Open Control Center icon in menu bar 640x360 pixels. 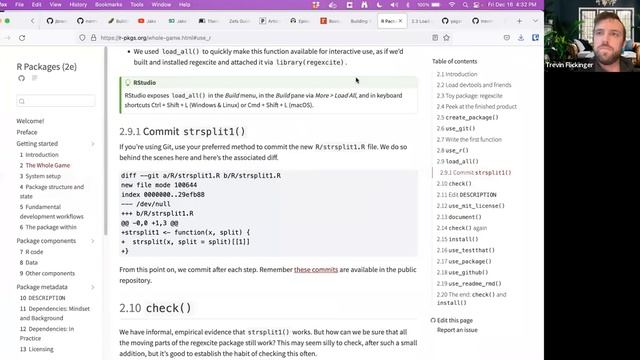476,4
